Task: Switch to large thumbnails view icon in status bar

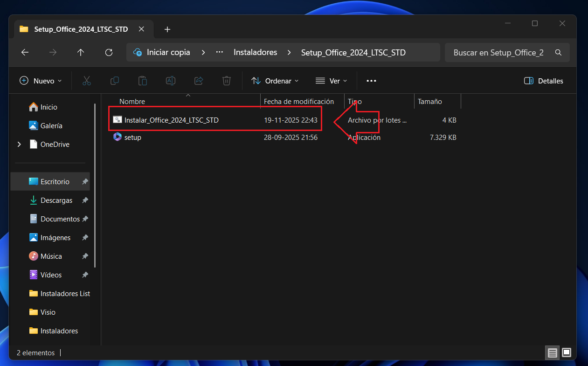Action: click(566, 353)
